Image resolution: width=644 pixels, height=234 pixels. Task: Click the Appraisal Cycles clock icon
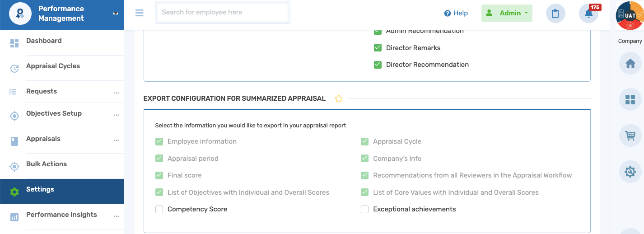(14, 69)
